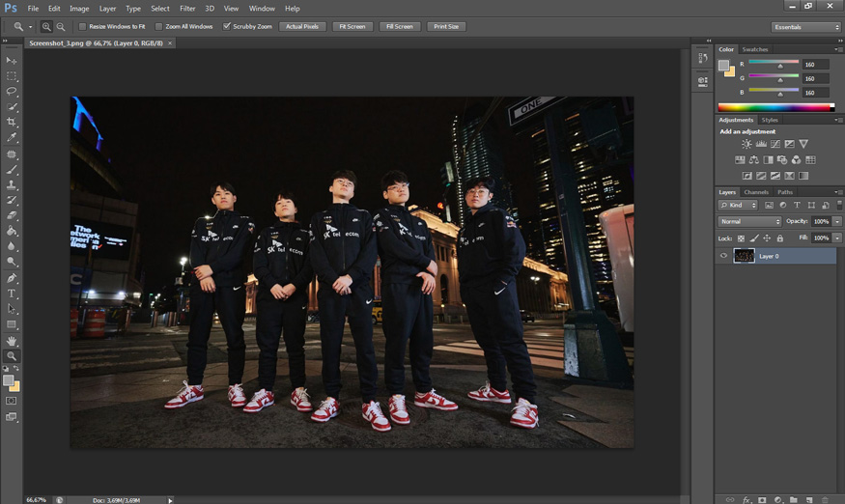Open the Filter menu
The width and height of the screenshot is (845, 504).
(187, 9)
